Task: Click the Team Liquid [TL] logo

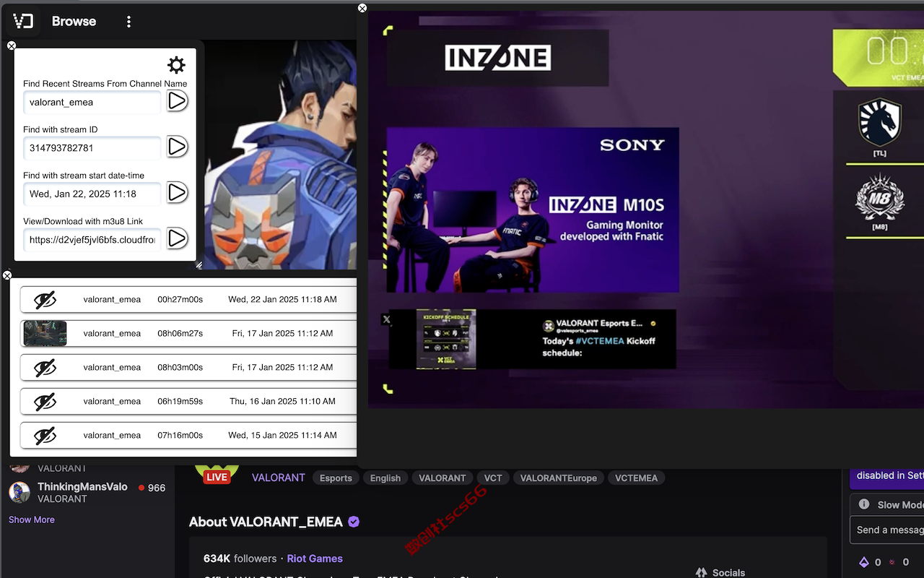Action: tap(880, 123)
